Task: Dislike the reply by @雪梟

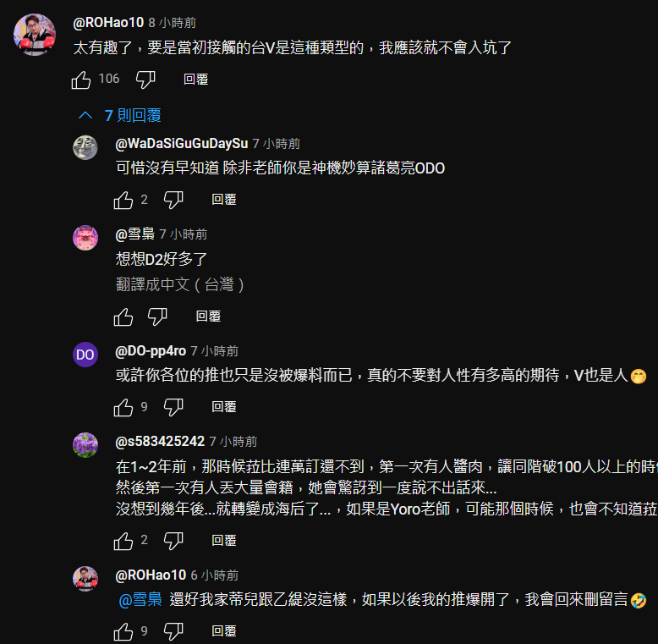Action: (157, 316)
